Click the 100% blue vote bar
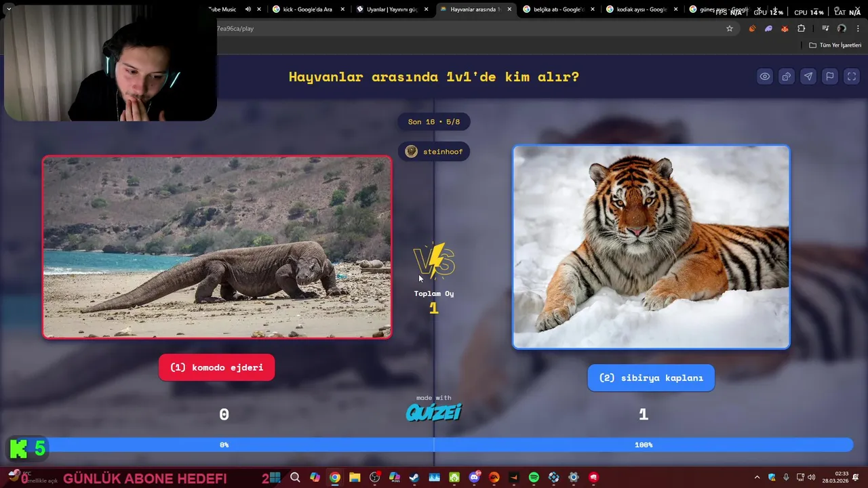The height and width of the screenshot is (488, 868). pyautogui.click(x=643, y=445)
